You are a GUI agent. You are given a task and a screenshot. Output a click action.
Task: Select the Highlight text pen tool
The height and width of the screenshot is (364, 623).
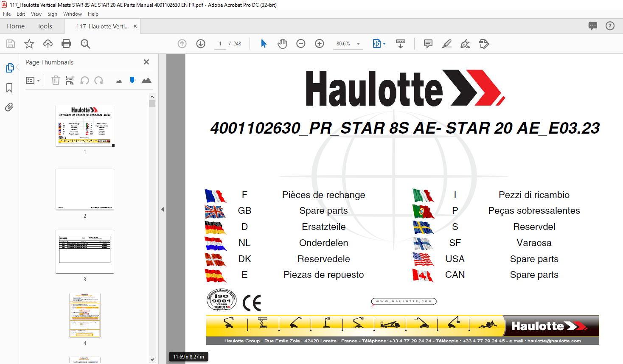pos(446,44)
